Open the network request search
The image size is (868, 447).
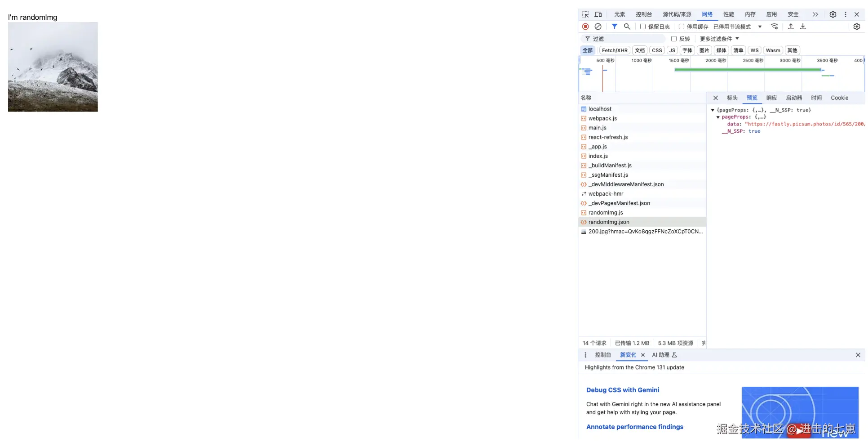[x=627, y=26]
